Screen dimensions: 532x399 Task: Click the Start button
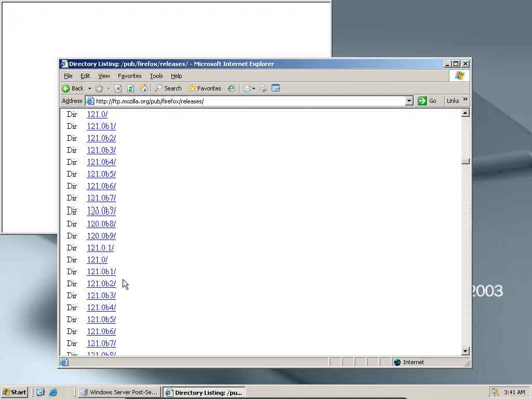click(14, 392)
